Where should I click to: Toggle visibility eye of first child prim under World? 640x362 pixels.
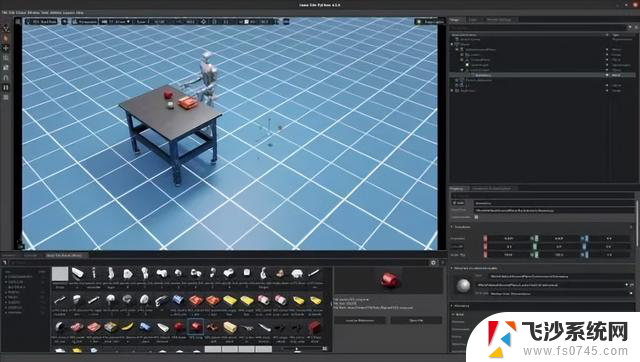(607, 49)
